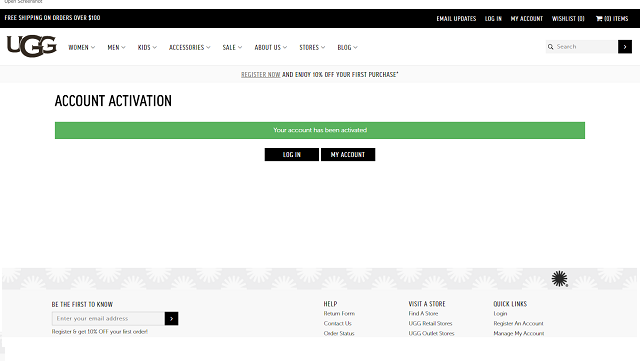Screen dimensions: 640x361
Task: Follow the Register Now link
Action: click(260, 75)
